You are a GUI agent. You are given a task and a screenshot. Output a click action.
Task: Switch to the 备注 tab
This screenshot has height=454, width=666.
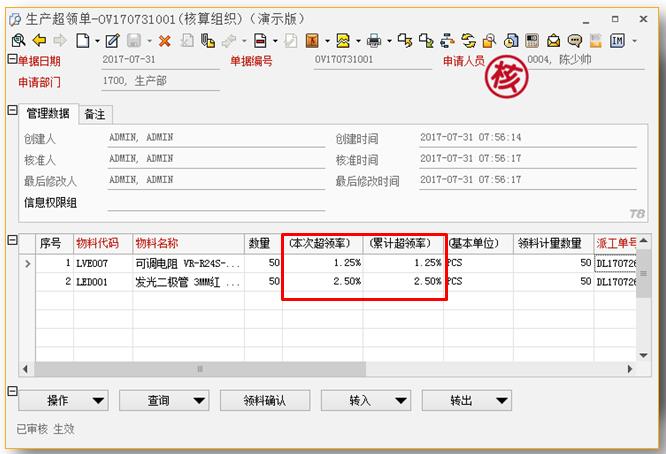95,115
